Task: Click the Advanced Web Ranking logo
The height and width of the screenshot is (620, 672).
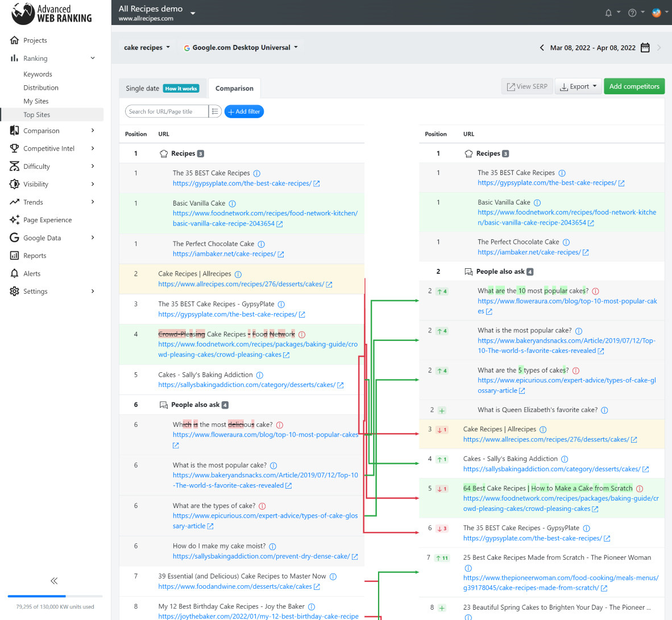Action: click(x=51, y=13)
